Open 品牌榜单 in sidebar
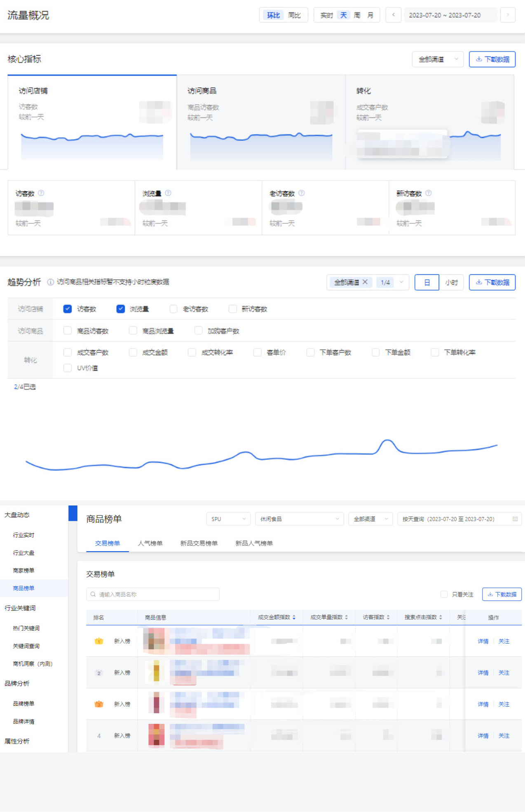The image size is (525, 812). tap(23, 703)
